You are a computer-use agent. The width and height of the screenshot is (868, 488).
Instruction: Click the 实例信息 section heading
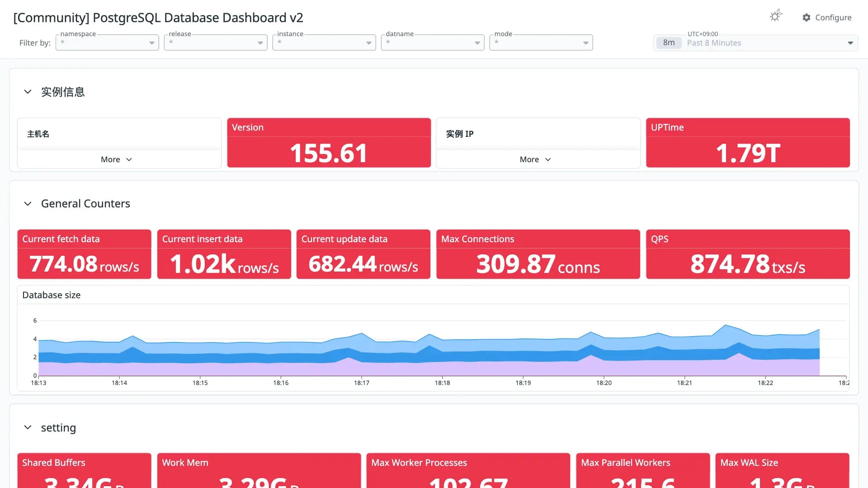coord(63,92)
